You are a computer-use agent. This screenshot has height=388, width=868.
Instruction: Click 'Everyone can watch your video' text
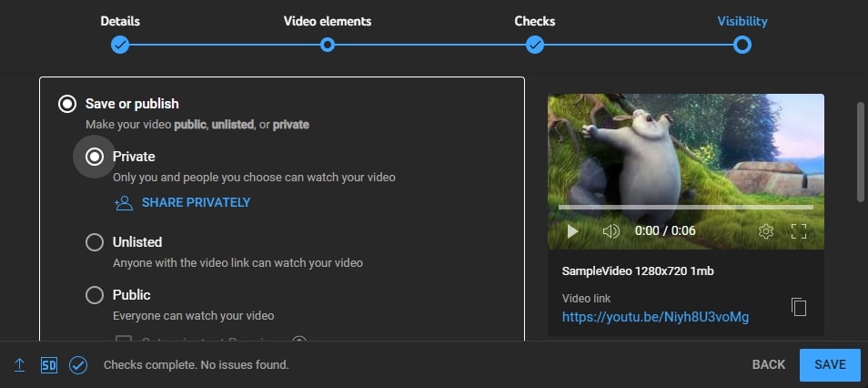click(193, 316)
